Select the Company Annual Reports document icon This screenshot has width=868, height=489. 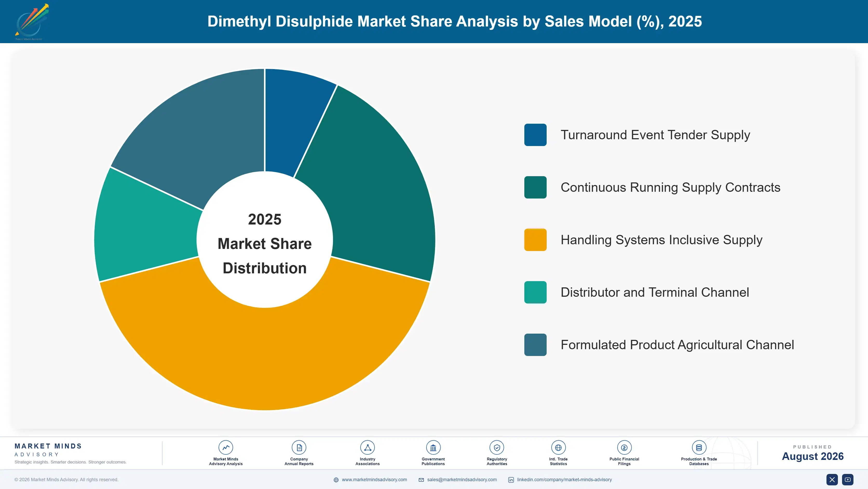click(299, 447)
